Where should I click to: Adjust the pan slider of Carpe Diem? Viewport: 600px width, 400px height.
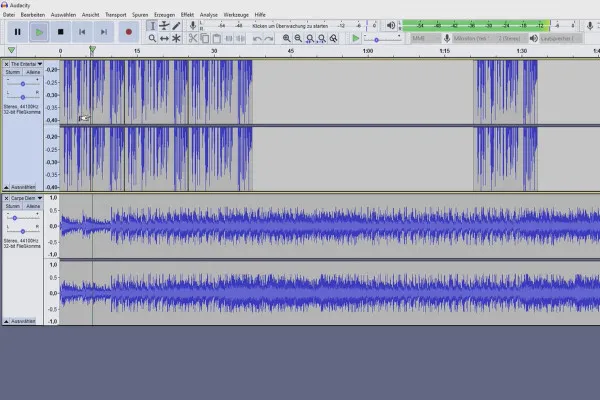tap(23, 231)
